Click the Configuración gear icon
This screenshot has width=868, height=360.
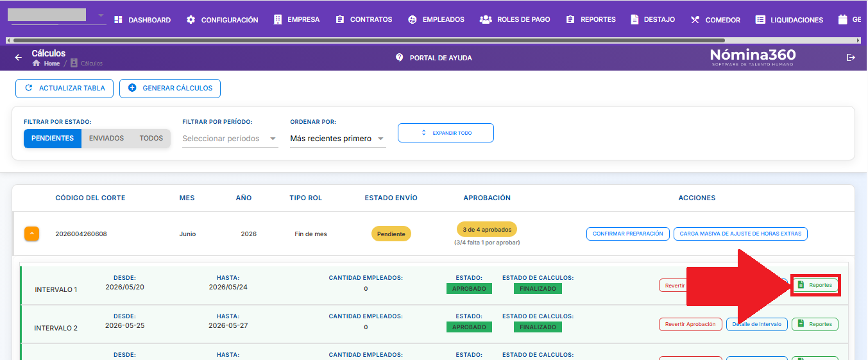[x=191, y=20]
